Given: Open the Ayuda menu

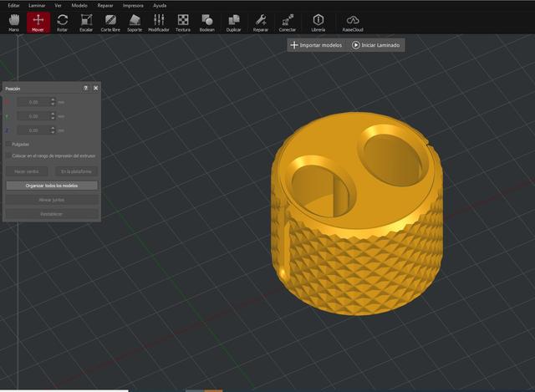Looking at the screenshot, I should click(x=160, y=6).
